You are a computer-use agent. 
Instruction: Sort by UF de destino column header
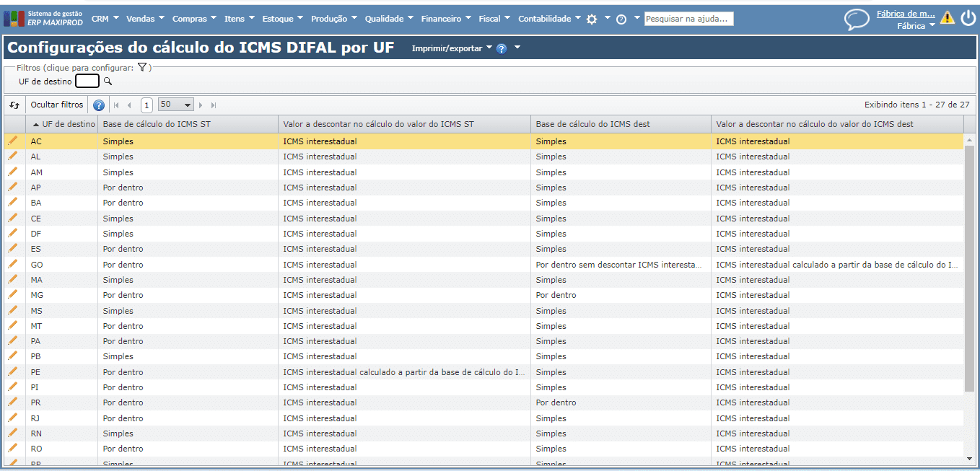click(x=64, y=124)
